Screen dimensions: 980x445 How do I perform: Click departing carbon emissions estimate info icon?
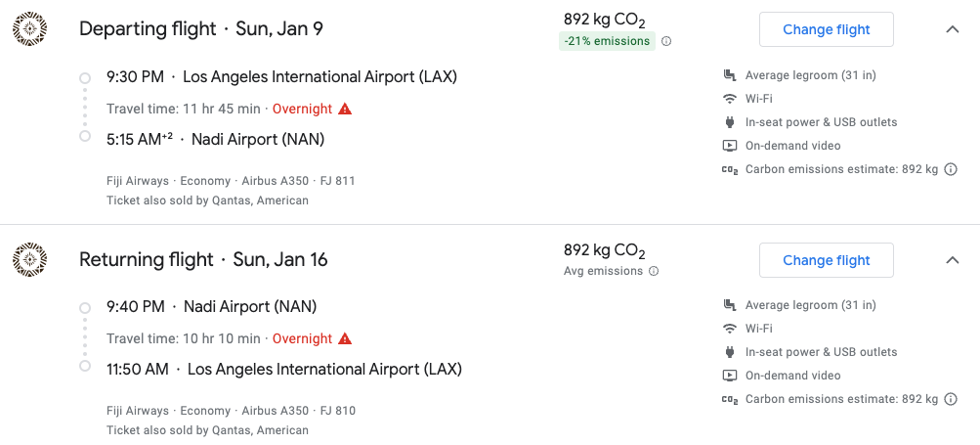[x=951, y=169]
